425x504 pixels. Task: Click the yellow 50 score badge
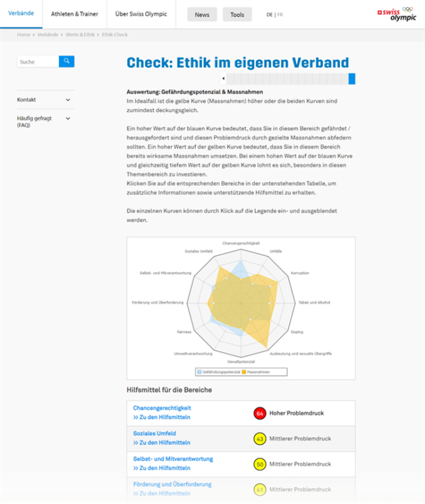260,464
